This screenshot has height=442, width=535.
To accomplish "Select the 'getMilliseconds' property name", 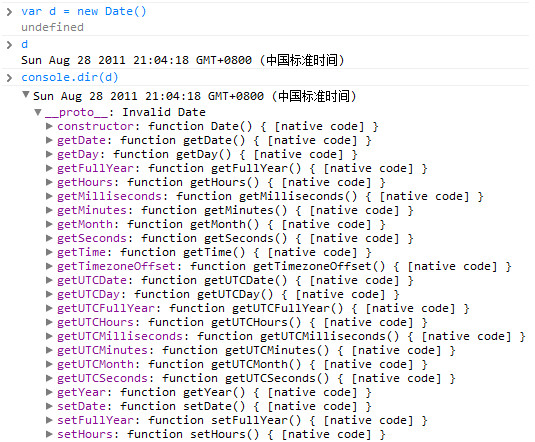I will (109, 196).
